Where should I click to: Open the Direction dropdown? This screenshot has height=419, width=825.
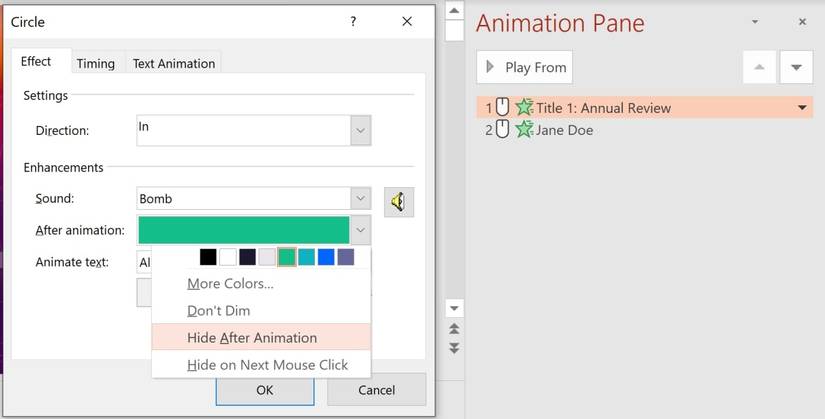[x=360, y=130]
